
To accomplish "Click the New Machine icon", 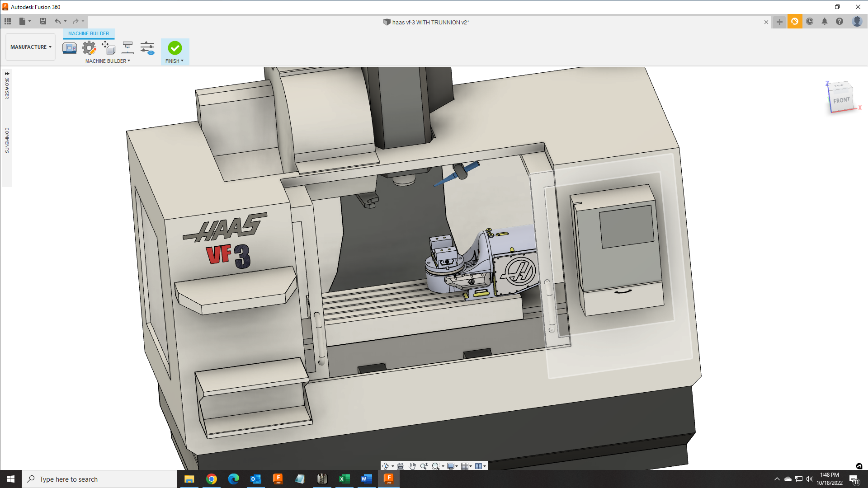I will [x=70, y=47].
